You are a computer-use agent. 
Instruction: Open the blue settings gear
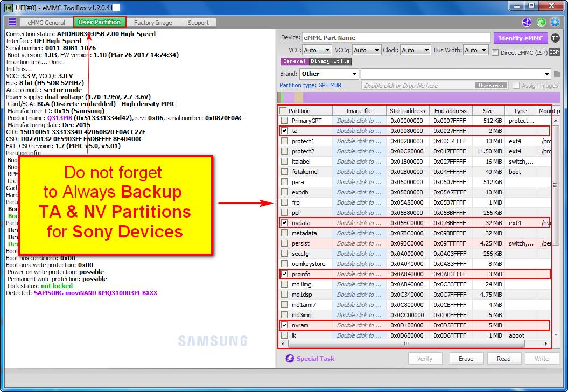pyautogui.click(x=555, y=23)
